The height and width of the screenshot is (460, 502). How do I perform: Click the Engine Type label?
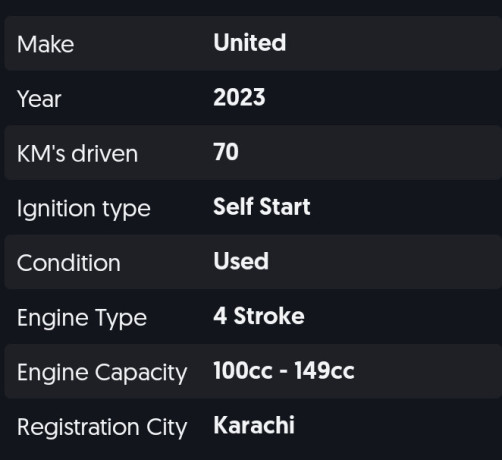pyautogui.click(x=82, y=318)
